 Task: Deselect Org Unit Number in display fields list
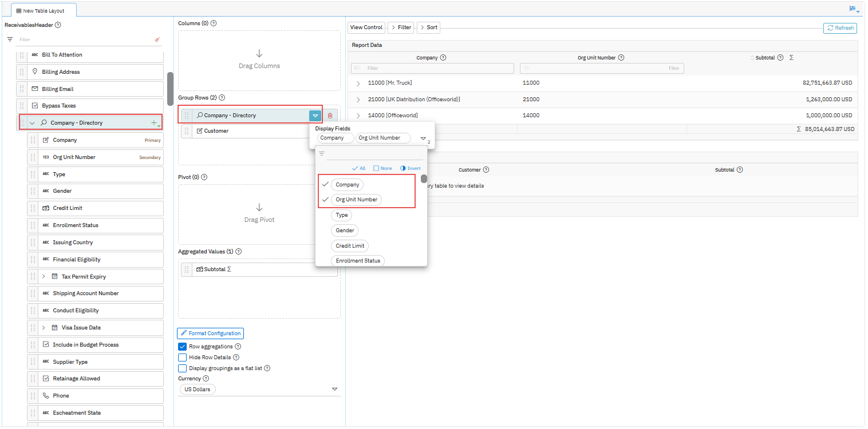(x=357, y=200)
